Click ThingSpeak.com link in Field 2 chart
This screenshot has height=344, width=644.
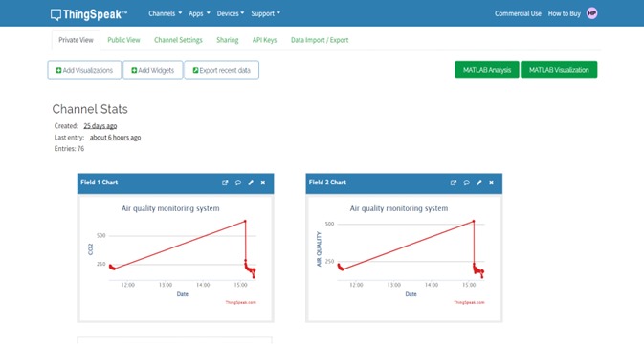pyautogui.click(x=469, y=302)
